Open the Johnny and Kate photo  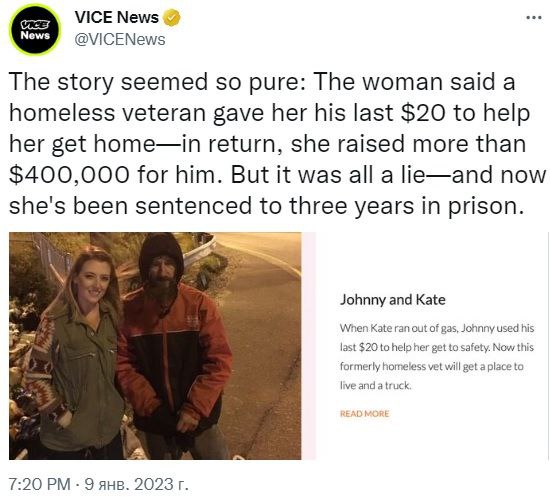155,346
